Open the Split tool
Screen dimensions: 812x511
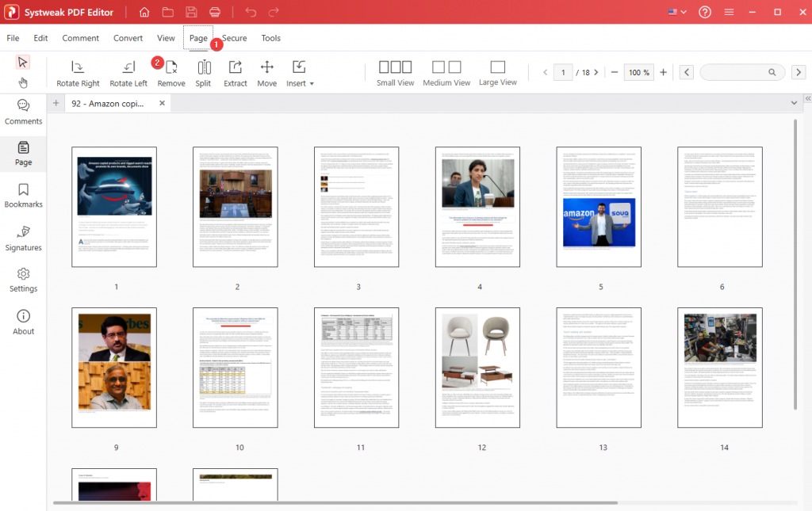coord(204,71)
